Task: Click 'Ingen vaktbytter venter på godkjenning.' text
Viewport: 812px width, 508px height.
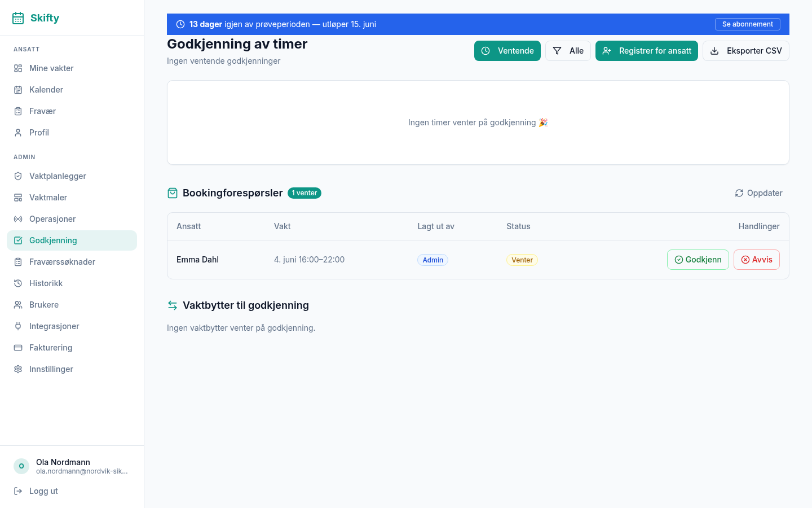Action: pos(241,328)
